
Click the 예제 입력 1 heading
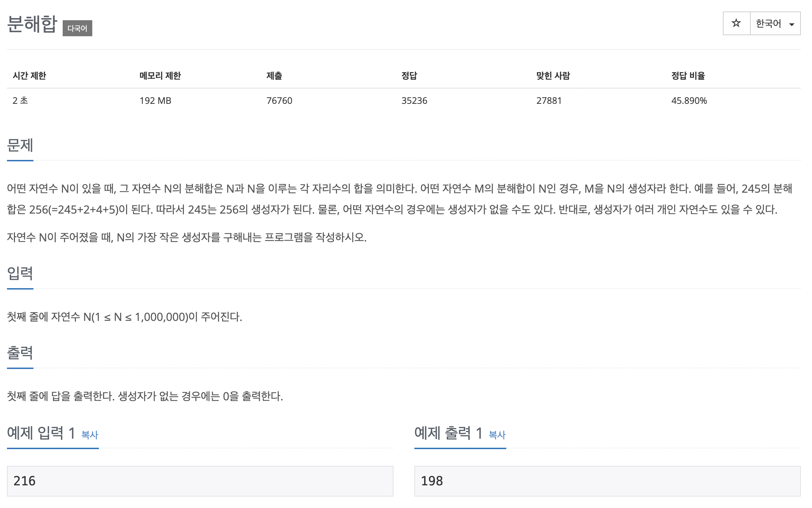point(41,433)
